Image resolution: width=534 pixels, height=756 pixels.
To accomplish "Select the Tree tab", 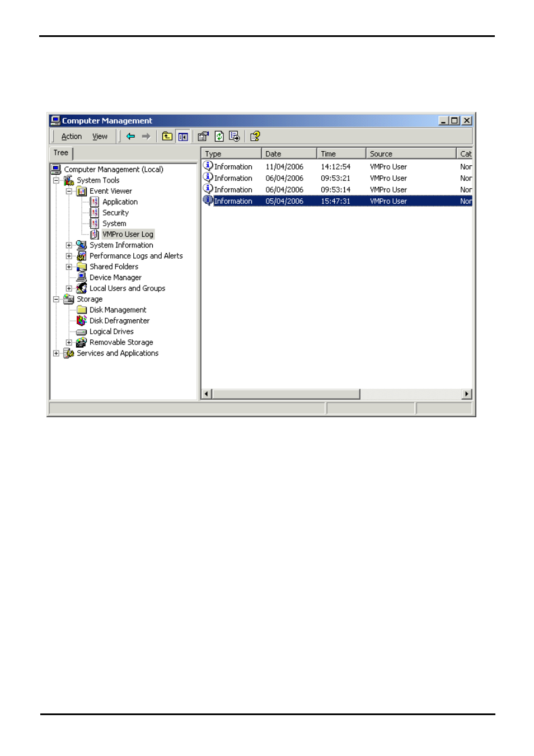I will [61, 153].
